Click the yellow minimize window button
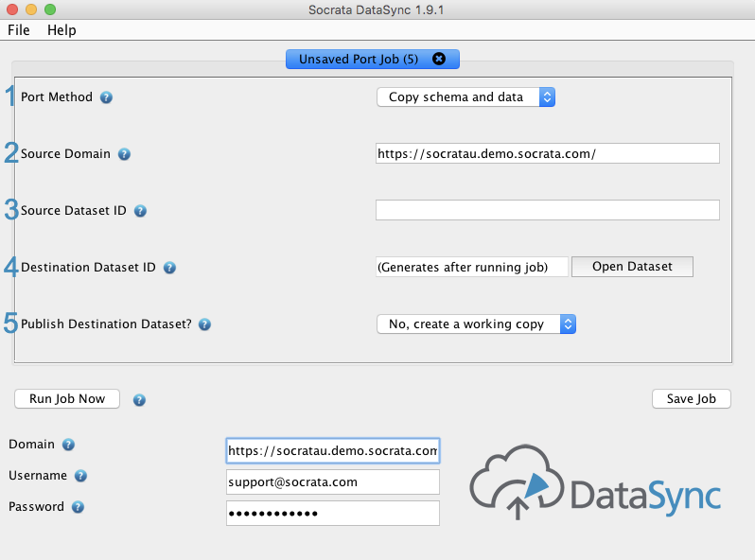This screenshot has width=755, height=560. [x=31, y=9]
